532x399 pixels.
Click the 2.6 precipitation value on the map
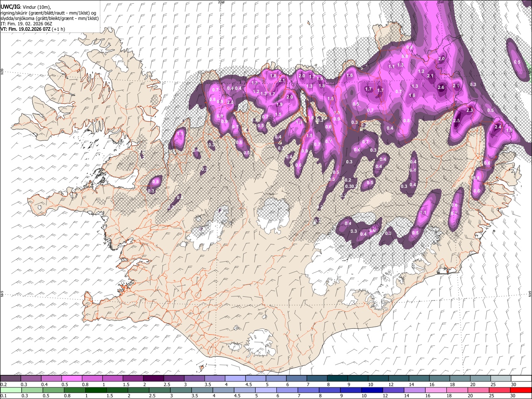pos(441,88)
